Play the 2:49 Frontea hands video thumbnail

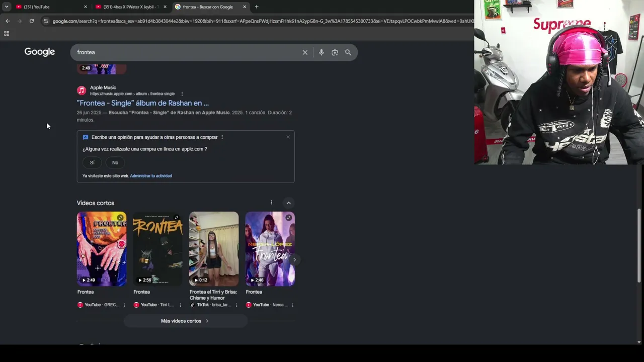102,249
